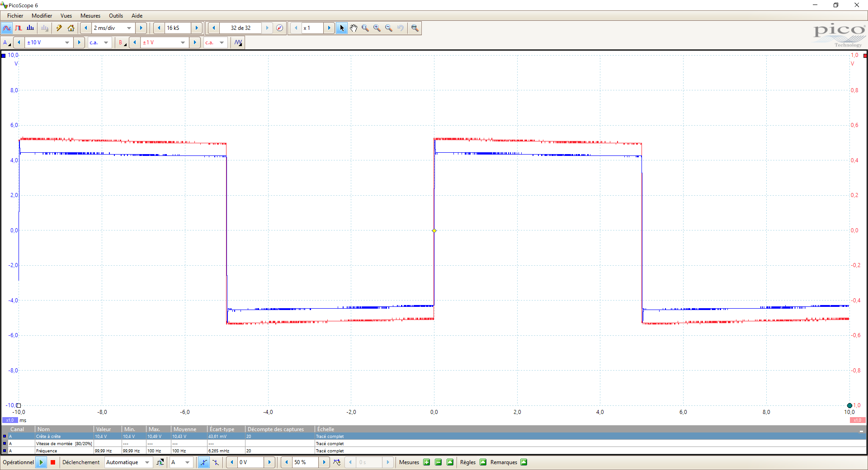
Task: Open the Fichier menu
Action: pyautogui.click(x=15, y=16)
